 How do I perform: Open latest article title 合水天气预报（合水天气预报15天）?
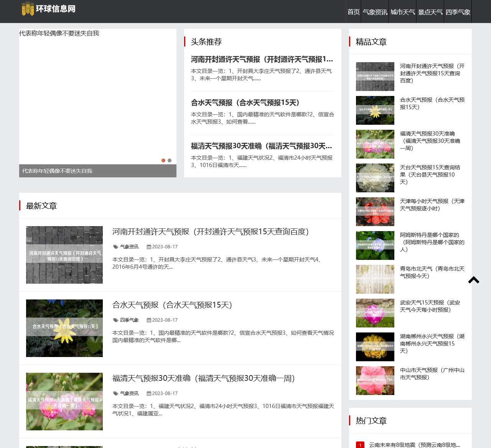click(x=172, y=305)
